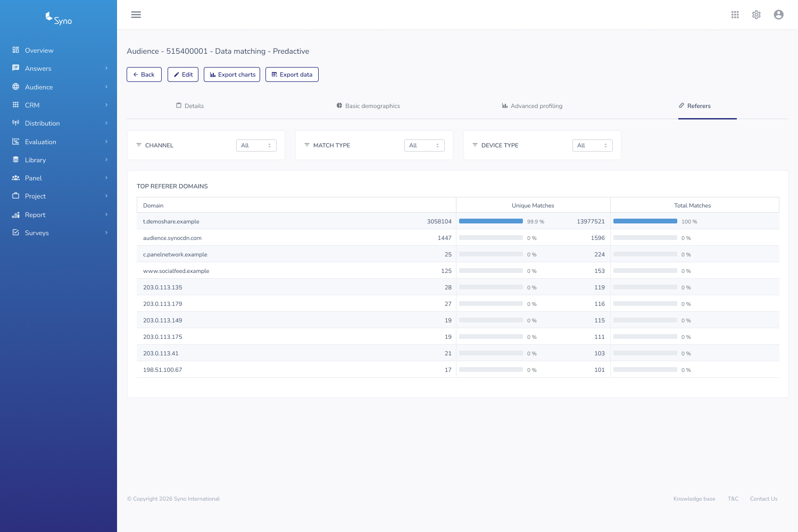Open the Knowledge base link
This screenshot has height=532, width=798.
(694, 498)
